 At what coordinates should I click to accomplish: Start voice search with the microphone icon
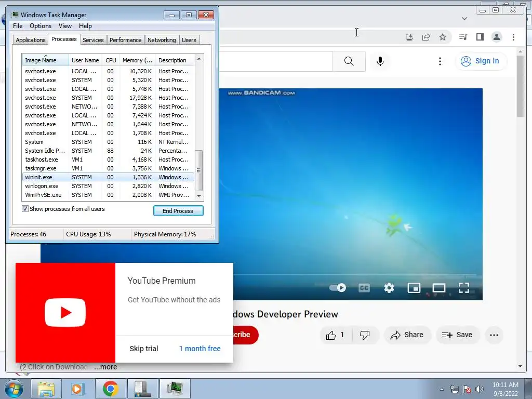[380, 61]
